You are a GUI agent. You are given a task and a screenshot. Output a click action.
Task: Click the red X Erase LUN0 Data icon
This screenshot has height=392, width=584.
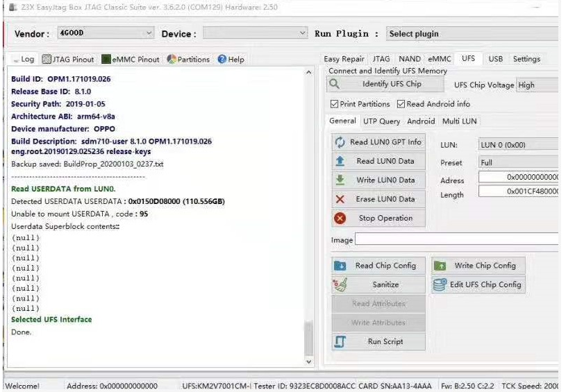tap(340, 199)
